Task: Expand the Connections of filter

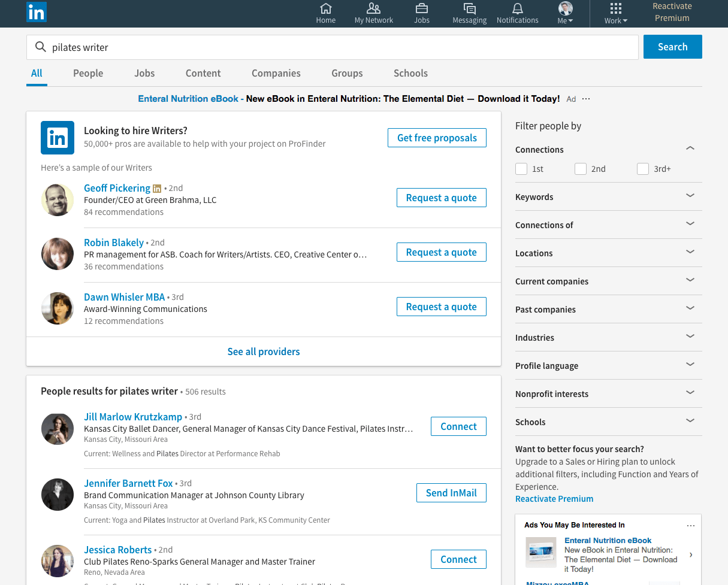Action: coord(690,224)
